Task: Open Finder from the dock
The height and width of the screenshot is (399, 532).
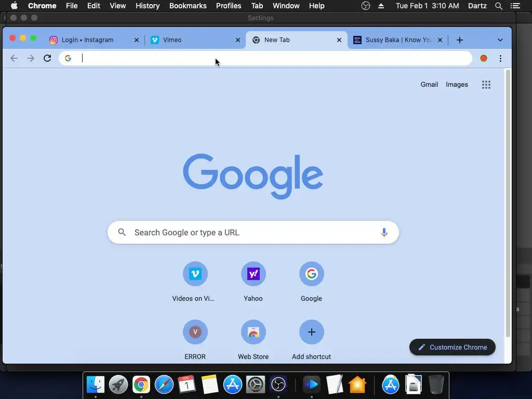Action: pyautogui.click(x=96, y=384)
